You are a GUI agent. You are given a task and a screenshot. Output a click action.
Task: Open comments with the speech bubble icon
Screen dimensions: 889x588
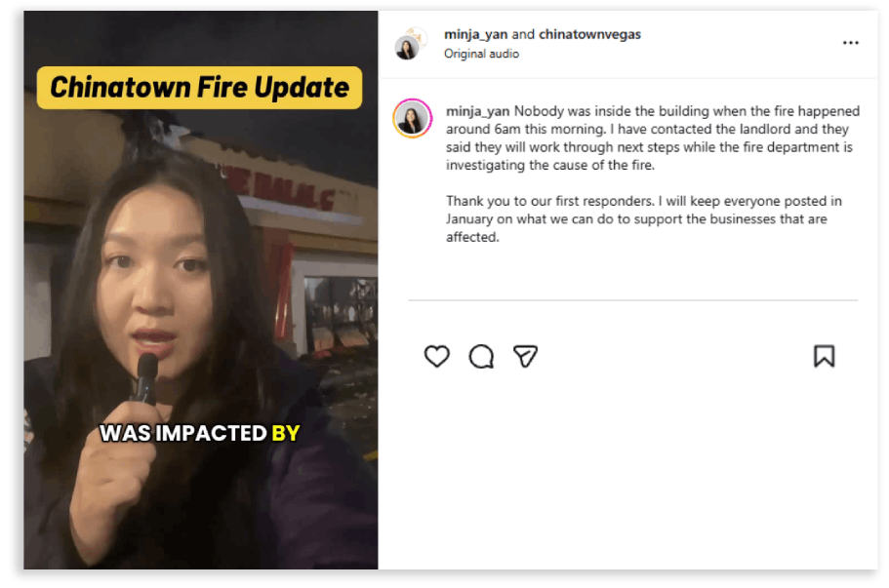(481, 357)
